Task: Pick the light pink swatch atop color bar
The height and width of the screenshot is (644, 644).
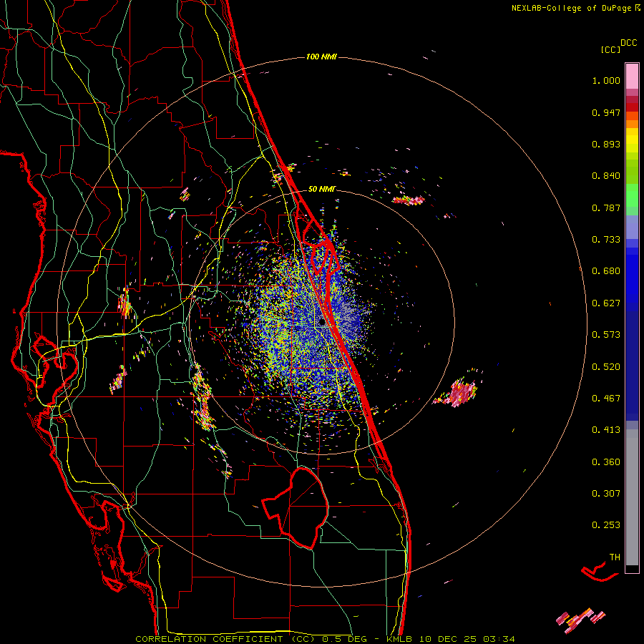Action: pos(632,76)
